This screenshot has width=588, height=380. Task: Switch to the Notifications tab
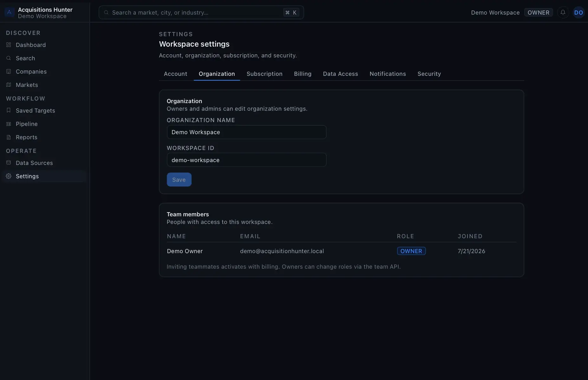pyautogui.click(x=388, y=74)
